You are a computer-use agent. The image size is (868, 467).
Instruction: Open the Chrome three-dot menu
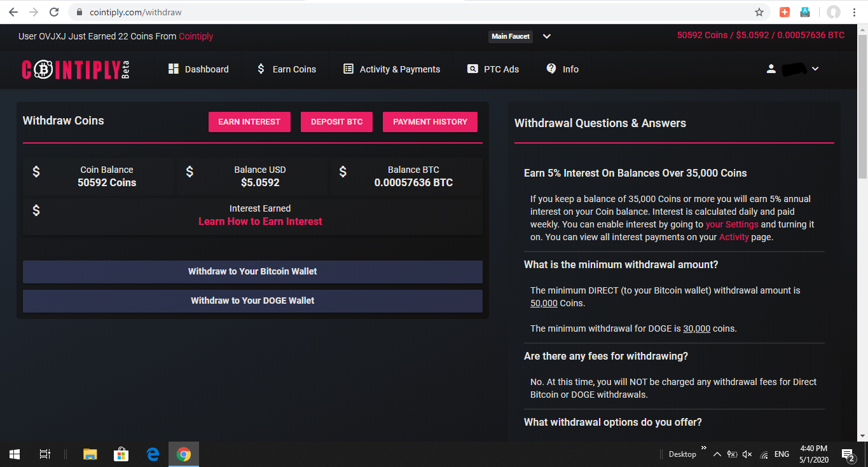[x=855, y=12]
